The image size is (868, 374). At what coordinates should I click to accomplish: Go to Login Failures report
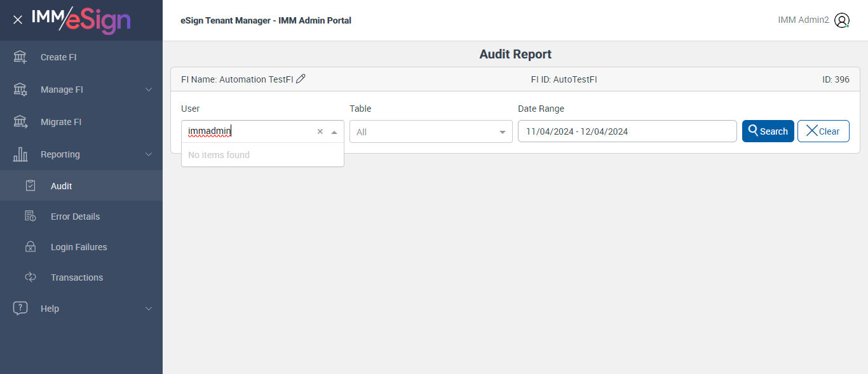[79, 247]
